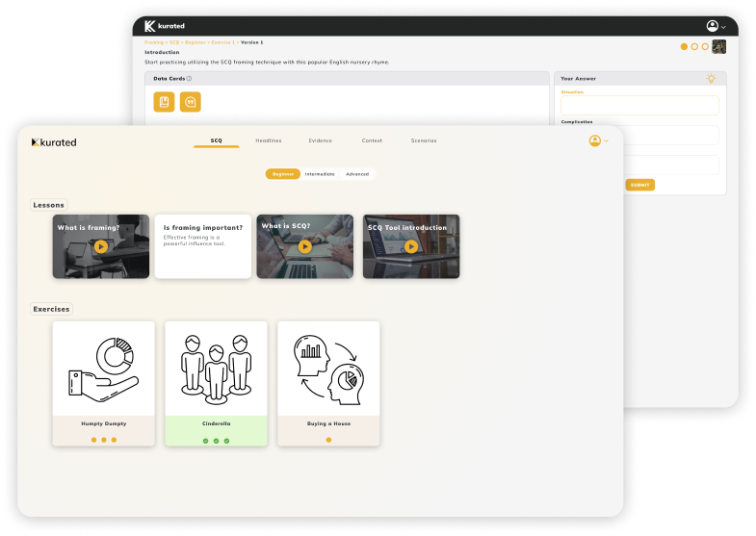The height and width of the screenshot is (536, 756).
Task: Click the Data Cards info icon
Action: click(x=189, y=79)
